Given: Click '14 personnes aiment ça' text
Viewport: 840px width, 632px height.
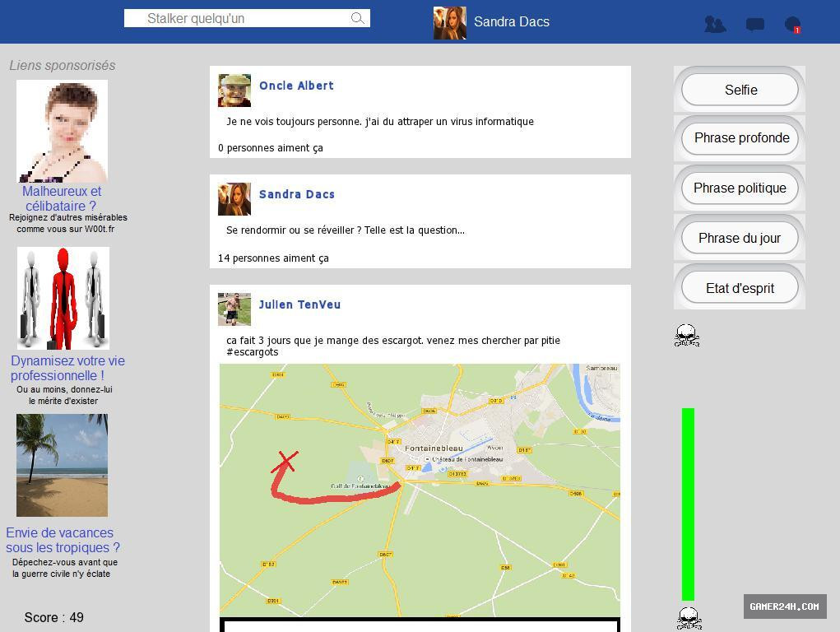Looking at the screenshot, I should coord(273,258).
